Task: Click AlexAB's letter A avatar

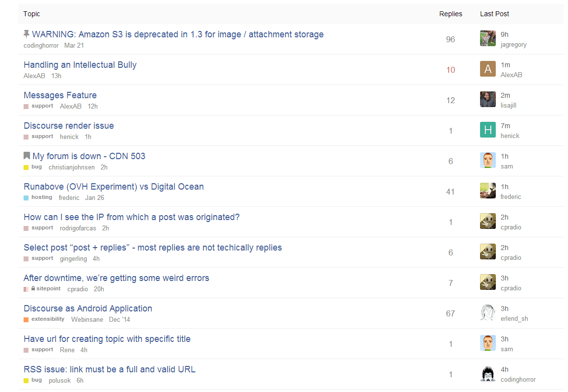Action: [x=487, y=69]
